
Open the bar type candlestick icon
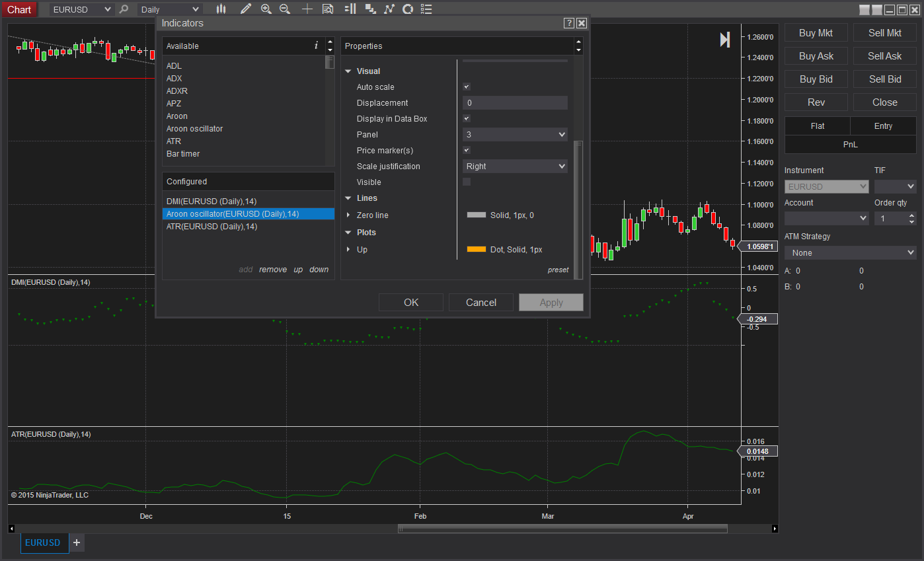click(221, 9)
